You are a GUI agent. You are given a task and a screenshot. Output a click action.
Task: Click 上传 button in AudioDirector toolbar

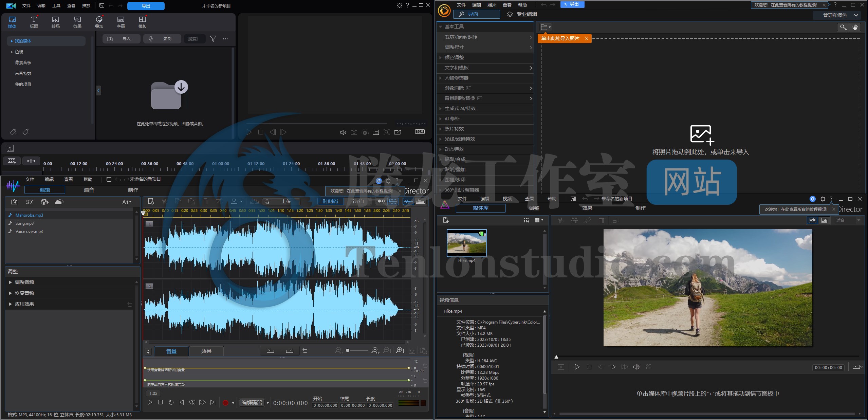(x=281, y=201)
